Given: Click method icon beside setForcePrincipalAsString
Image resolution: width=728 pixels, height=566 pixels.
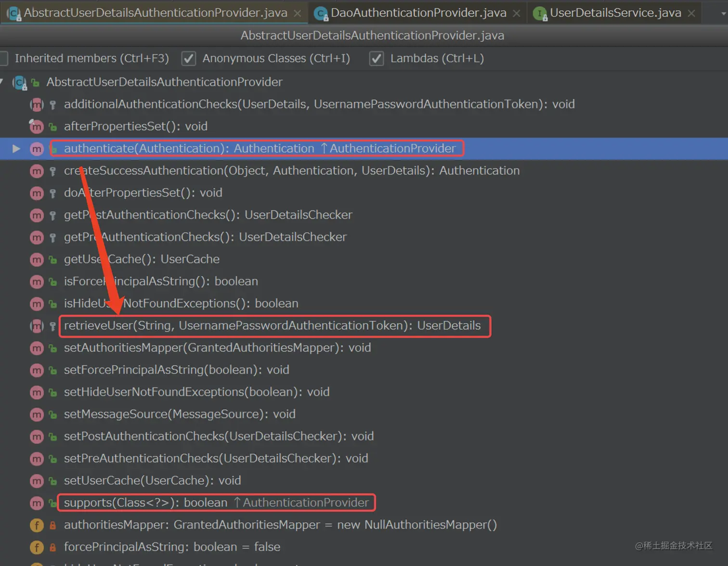Looking at the screenshot, I should pyautogui.click(x=37, y=370).
